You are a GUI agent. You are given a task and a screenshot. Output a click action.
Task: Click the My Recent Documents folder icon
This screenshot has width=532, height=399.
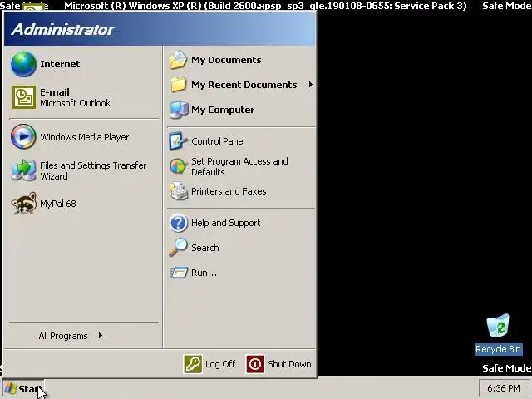tap(178, 85)
